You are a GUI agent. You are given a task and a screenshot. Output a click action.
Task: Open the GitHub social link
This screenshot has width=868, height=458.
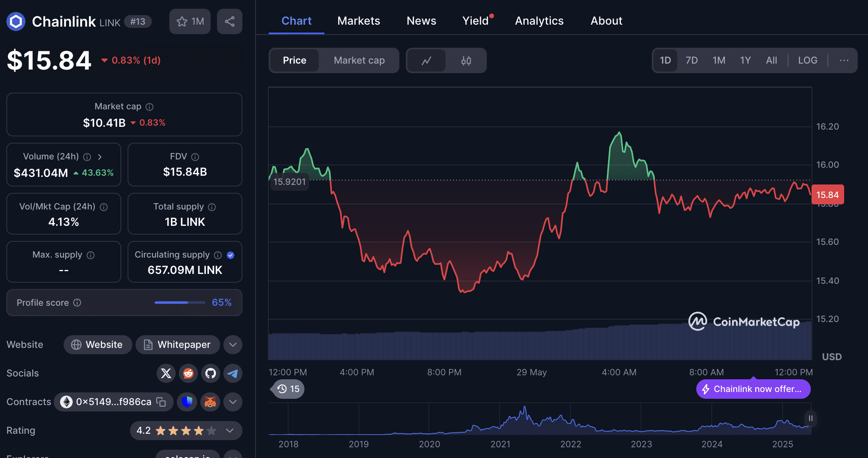point(211,373)
